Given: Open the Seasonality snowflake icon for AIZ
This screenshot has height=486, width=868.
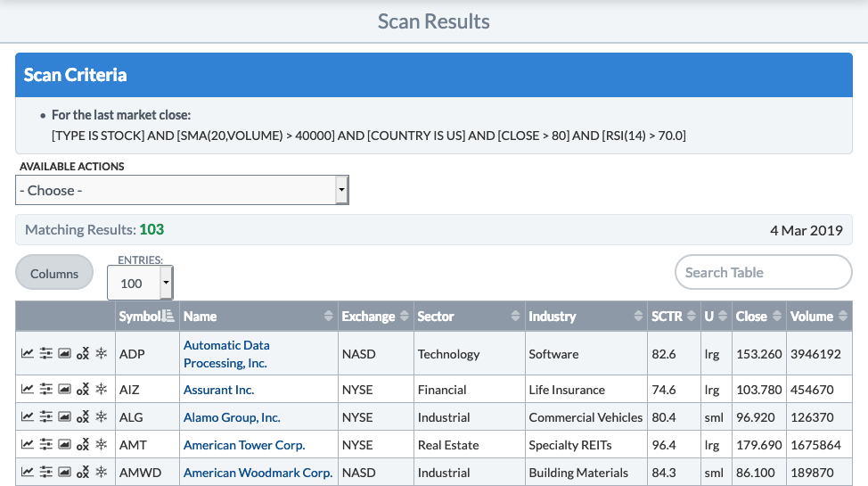Looking at the screenshot, I should [102, 390].
